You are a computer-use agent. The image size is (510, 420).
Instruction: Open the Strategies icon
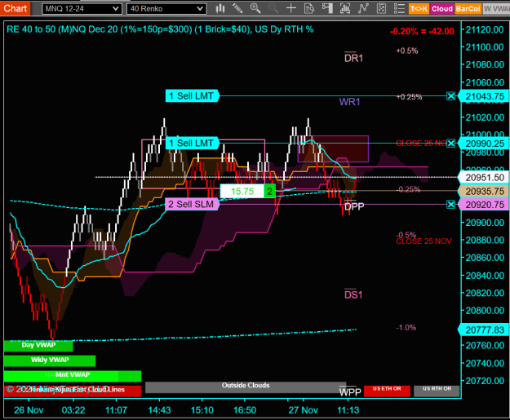381,8
